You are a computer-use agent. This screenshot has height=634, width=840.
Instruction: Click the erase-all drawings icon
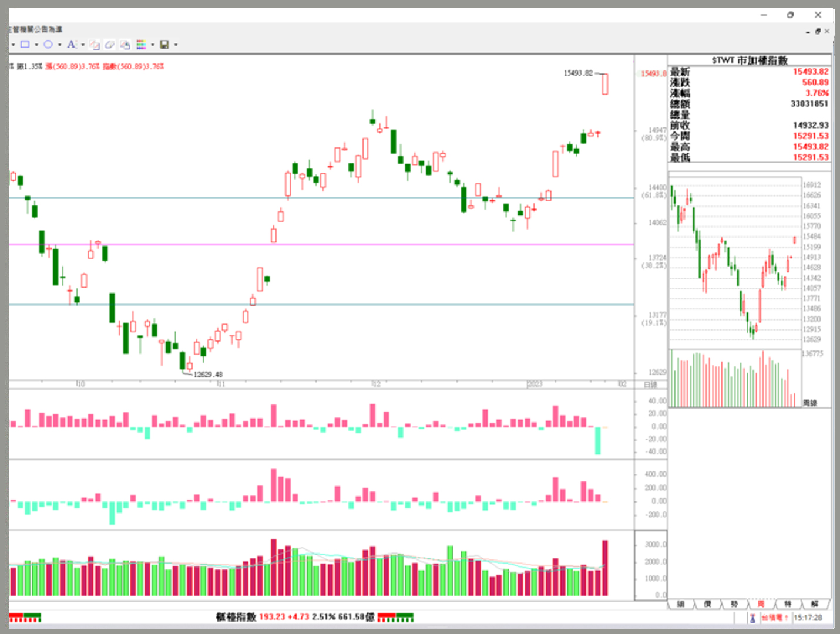pyautogui.click(x=125, y=45)
